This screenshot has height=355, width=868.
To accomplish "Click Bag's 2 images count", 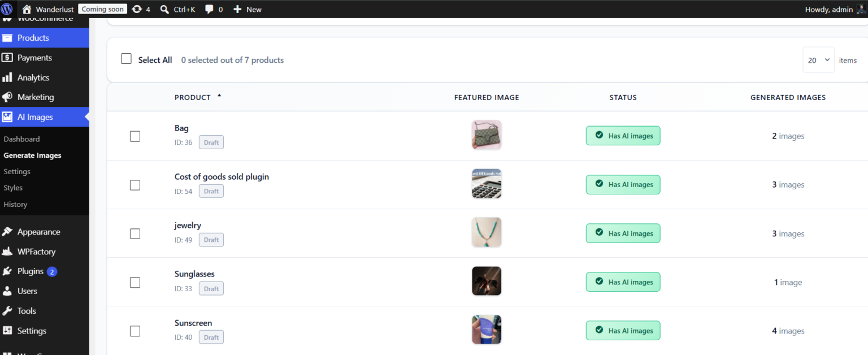I will pyautogui.click(x=788, y=136).
